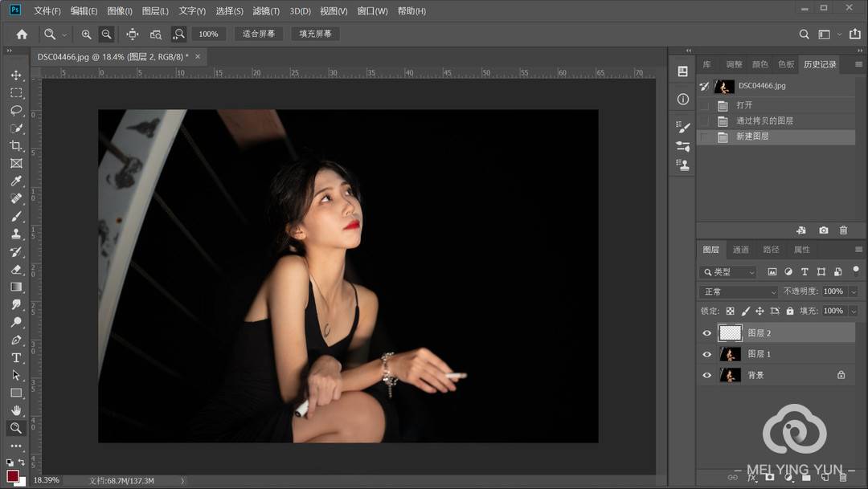Switch to the 通道 tab

[x=741, y=250]
